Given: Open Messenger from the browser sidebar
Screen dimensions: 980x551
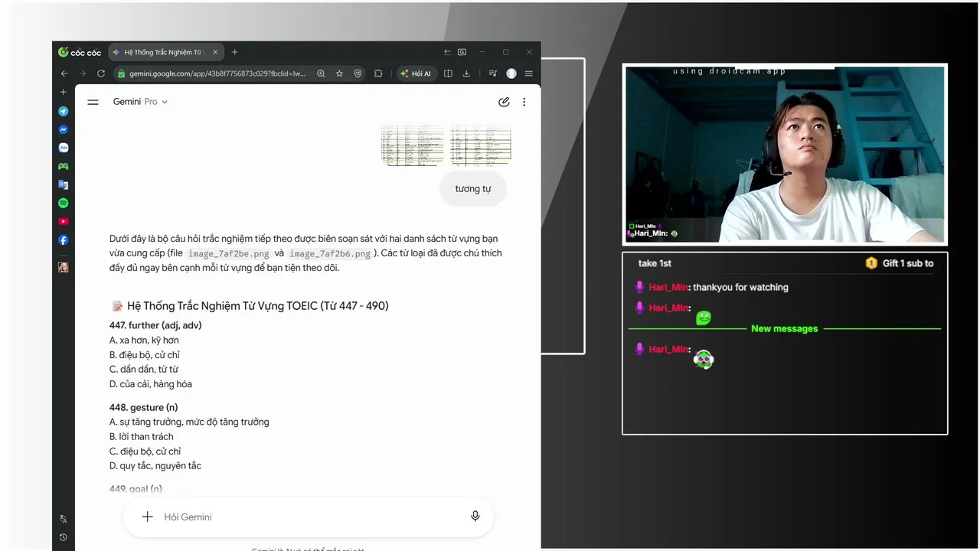Looking at the screenshot, I should tap(64, 130).
